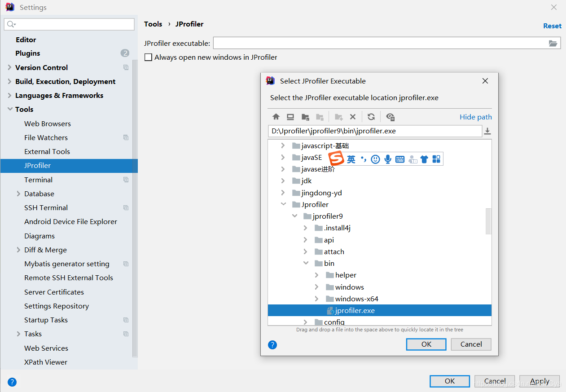
Task: Open Sogou account login icon
Action: pos(412,159)
